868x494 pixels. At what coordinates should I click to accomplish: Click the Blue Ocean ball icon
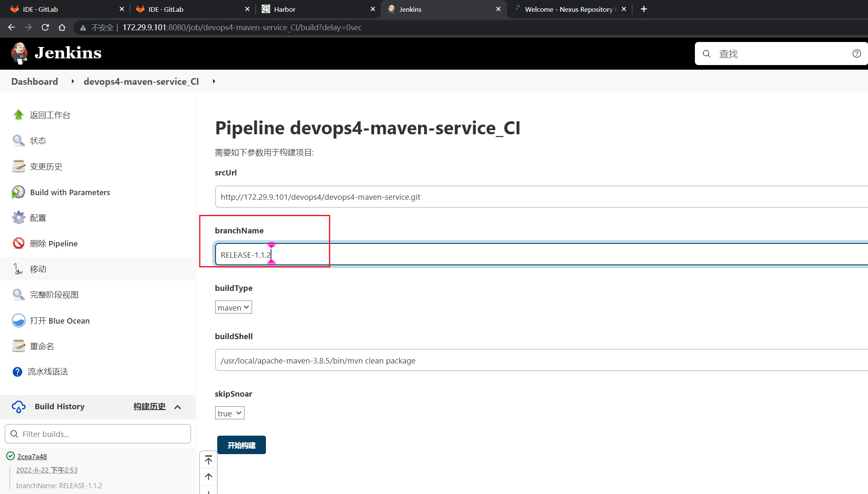point(18,320)
